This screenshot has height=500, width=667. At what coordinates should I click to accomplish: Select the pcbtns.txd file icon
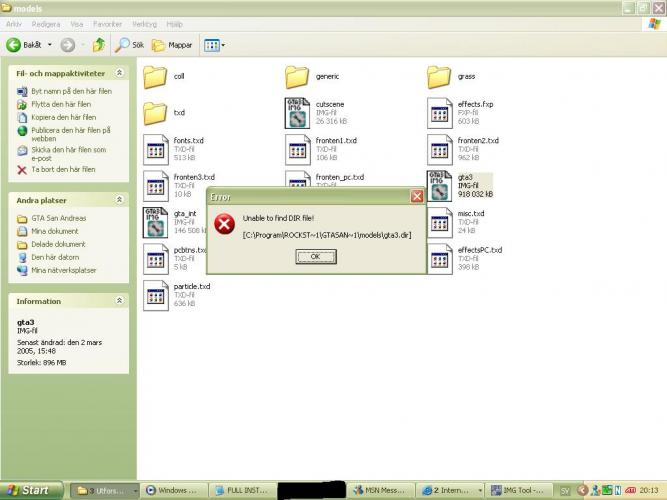click(156, 259)
